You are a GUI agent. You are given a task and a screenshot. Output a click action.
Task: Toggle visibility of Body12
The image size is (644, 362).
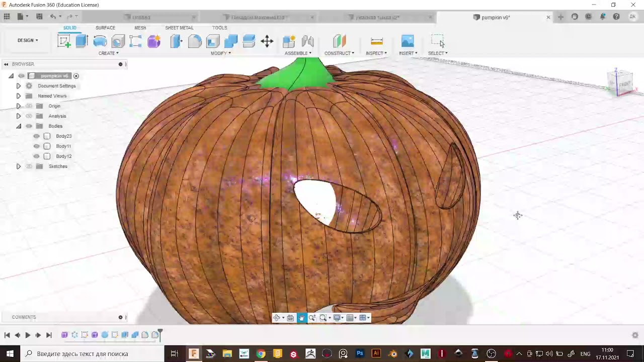[36, 156]
